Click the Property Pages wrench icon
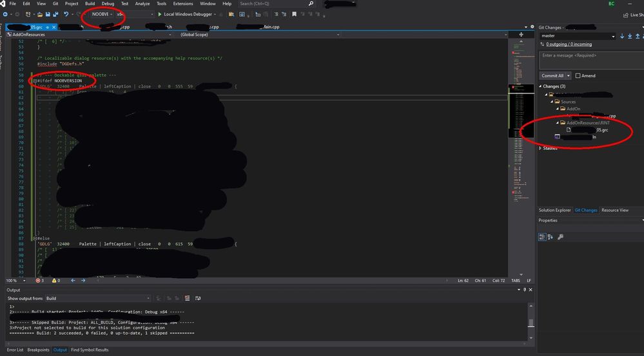Image resolution: width=644 pixels, height=356 pixels. point(561,237)
